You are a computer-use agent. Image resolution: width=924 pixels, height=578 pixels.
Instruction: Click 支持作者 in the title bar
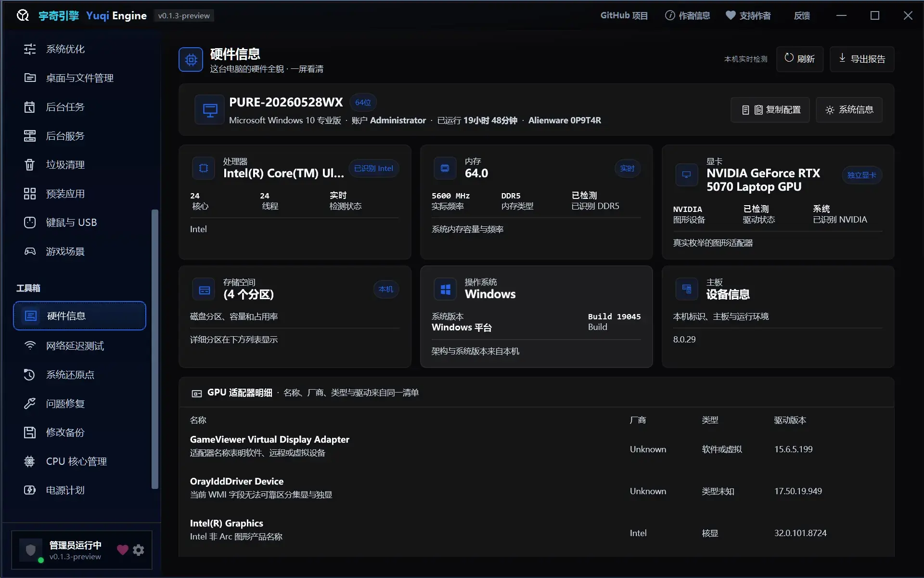(748, 15)
